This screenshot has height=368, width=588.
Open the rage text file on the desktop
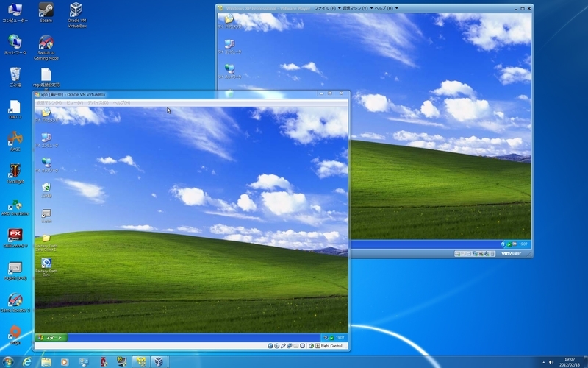click(x=46, y=79)
